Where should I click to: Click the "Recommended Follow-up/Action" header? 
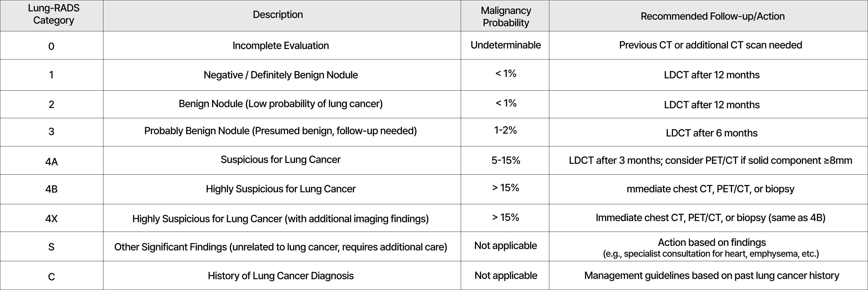click(712, 16)
